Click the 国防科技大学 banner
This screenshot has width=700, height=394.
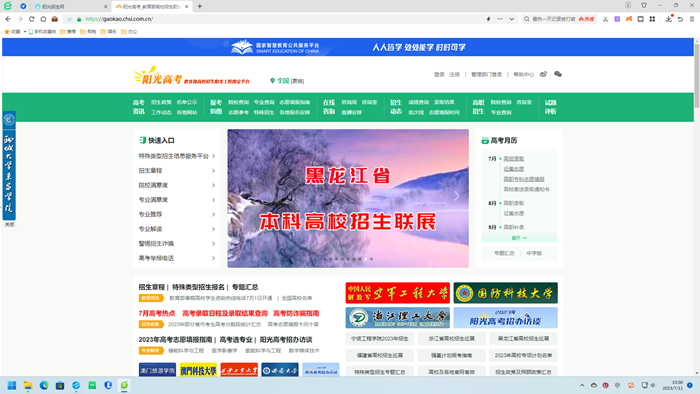(505, 293)
